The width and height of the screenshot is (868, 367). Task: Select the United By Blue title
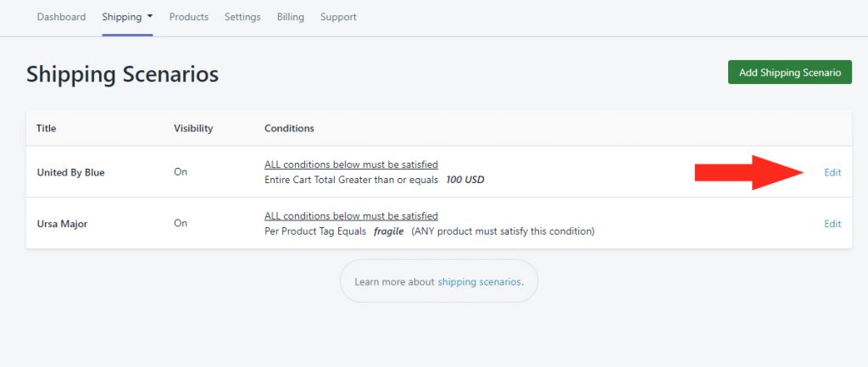click(x=71, y=172)
